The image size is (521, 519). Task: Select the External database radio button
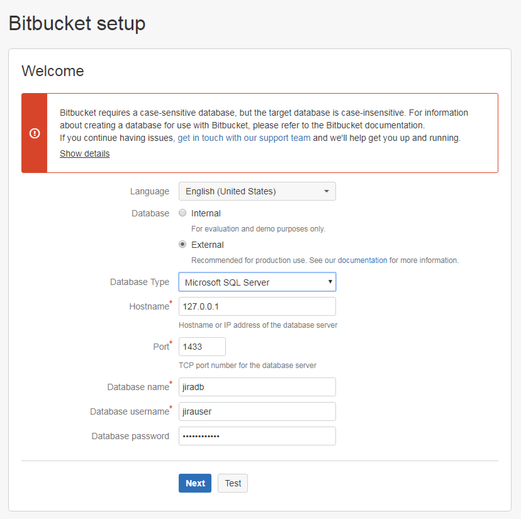pyautogui.click(x=182, y=244)
